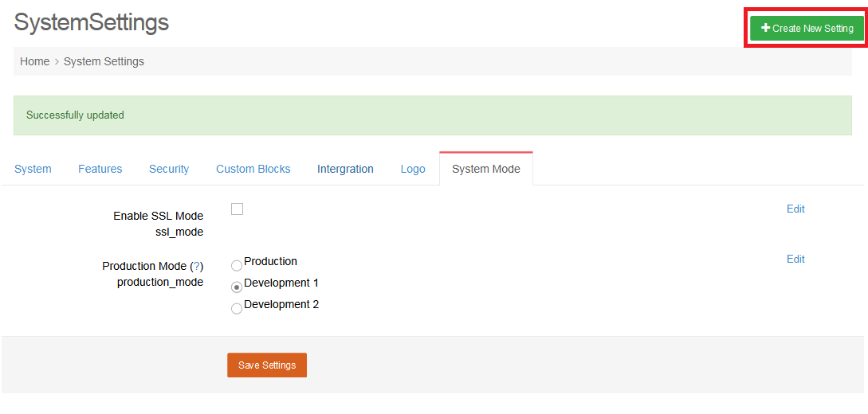
Task: Click System Settings in the breadcrumb
Action: pyautogui.click(x=104, y=61)
